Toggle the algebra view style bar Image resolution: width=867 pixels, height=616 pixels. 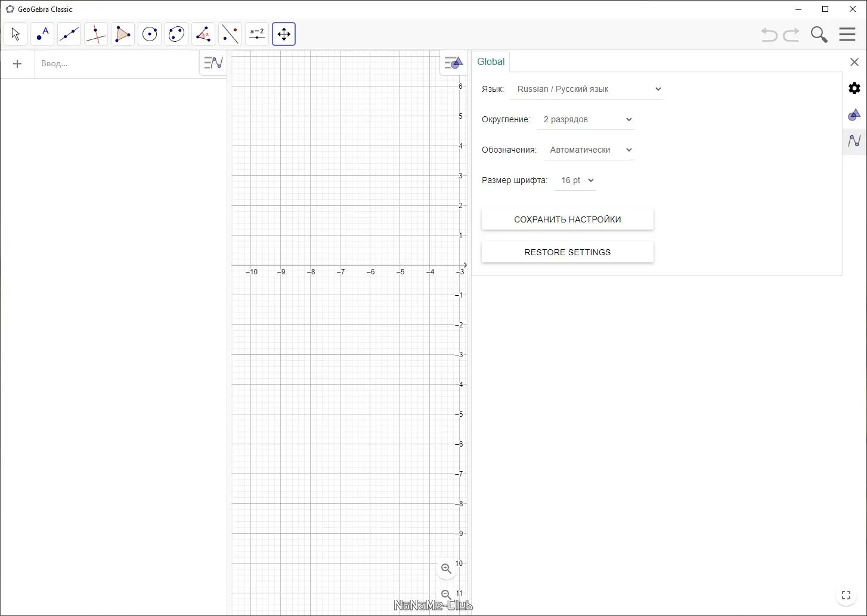click(213, 62)
